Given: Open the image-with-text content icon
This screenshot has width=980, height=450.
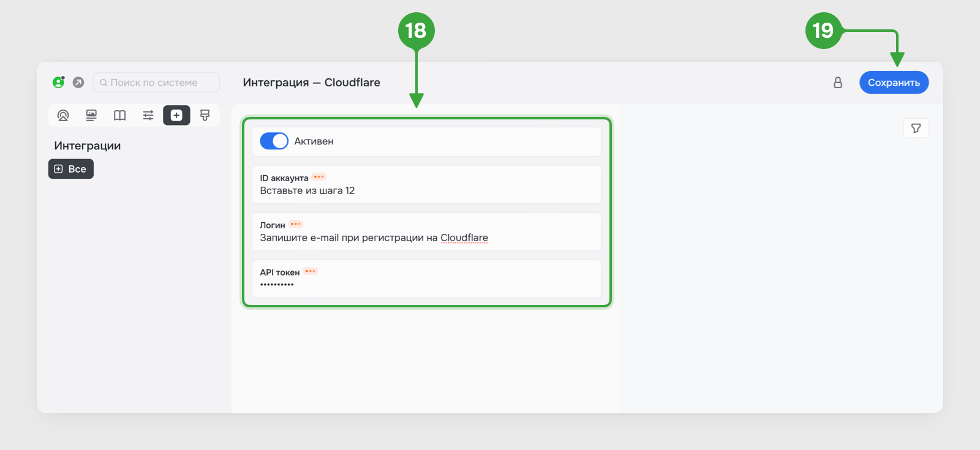Looking at the screenshot, I should tap(91, 115).
